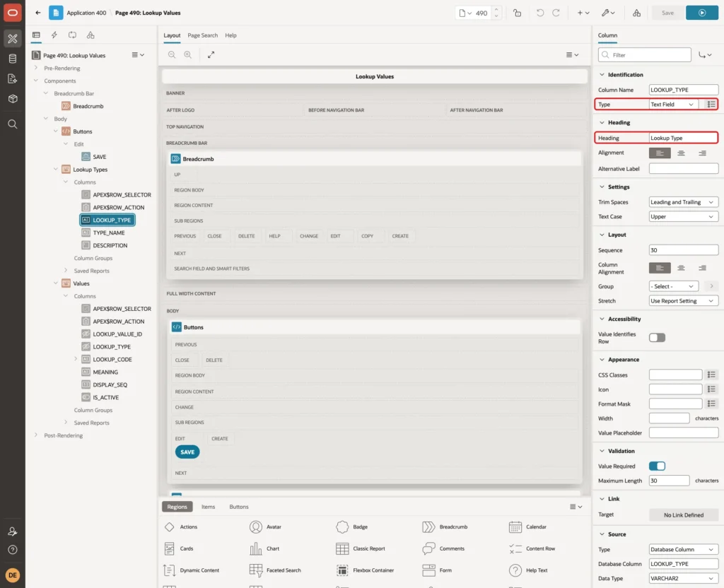Open the Administration icon in the sidebar
Screen dimensions: 724x588
(13, 531)
